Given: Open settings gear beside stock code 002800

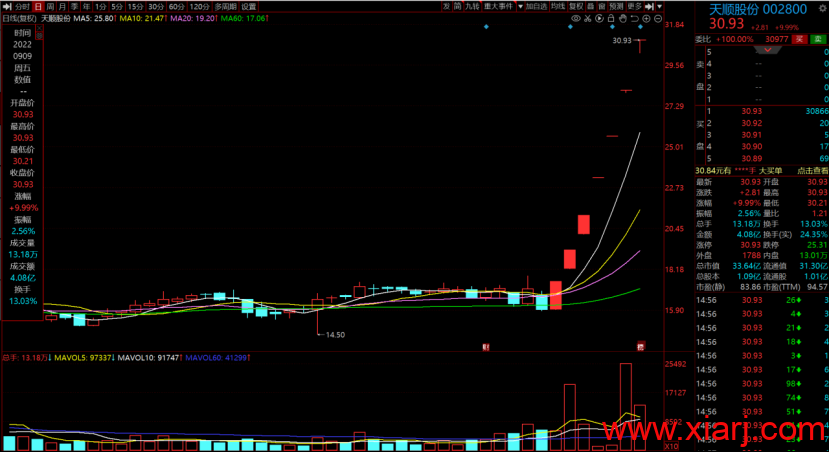Looking at the screenshot, I should point(823,8).
